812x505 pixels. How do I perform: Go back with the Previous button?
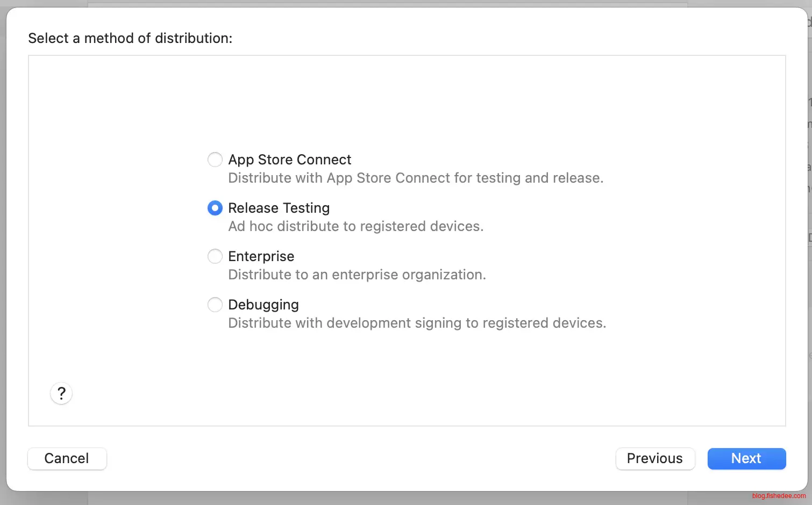click(x=654, y=458)
